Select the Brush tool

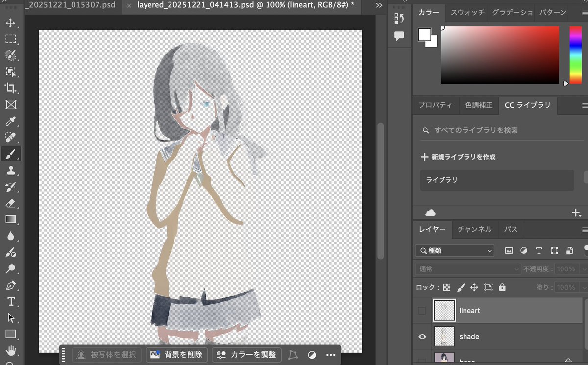pos(10,154)
